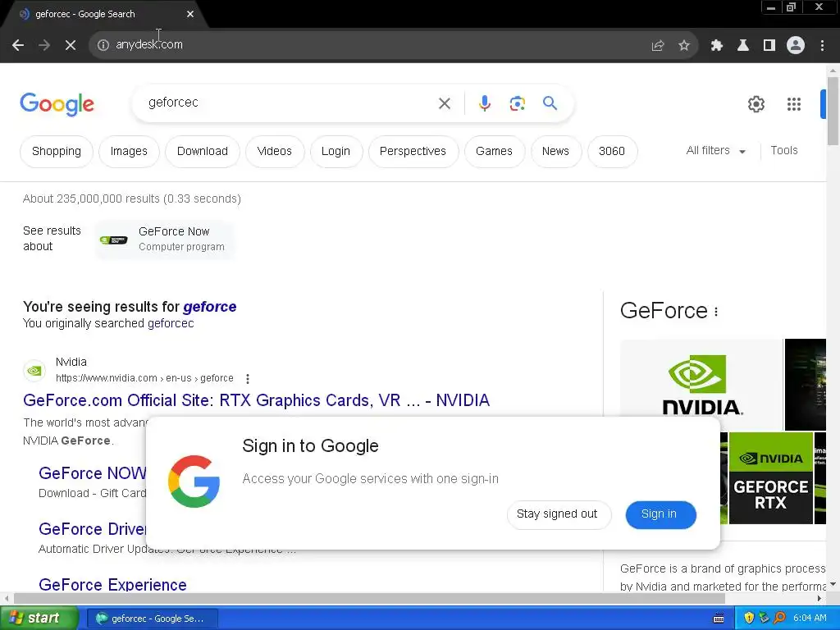The height and width of the screenshot is (630, 840).
Task: Select the Login filter chip
Action: [336, 152]
